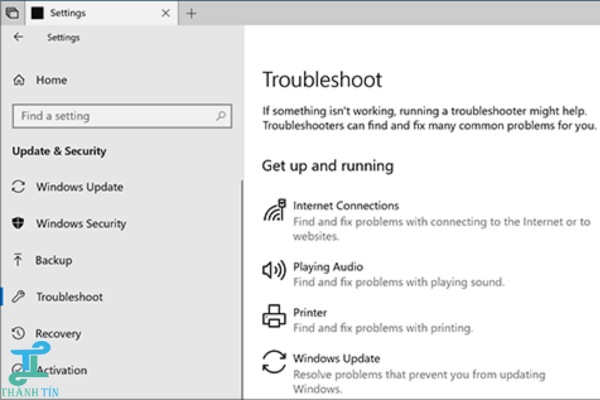This screenshot has width=600, height=400.
Task: Click the Windows Update troubleshooter arrows icon
Action: 274,362
